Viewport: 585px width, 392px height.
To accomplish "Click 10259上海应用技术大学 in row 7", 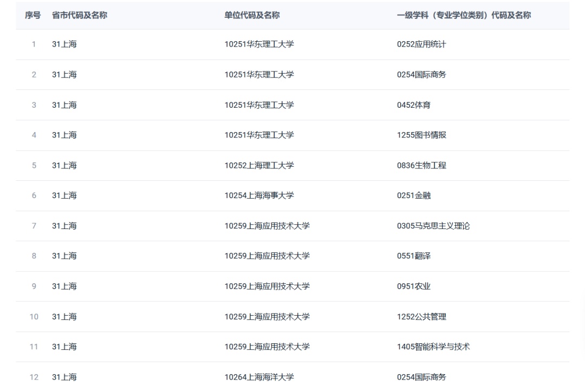I will 267,226.
